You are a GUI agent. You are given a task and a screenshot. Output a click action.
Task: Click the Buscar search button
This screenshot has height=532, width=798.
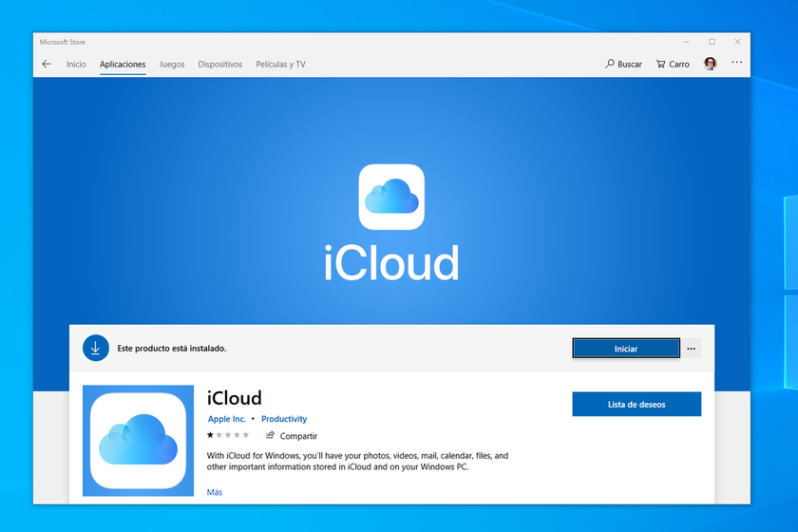[623, 65]
